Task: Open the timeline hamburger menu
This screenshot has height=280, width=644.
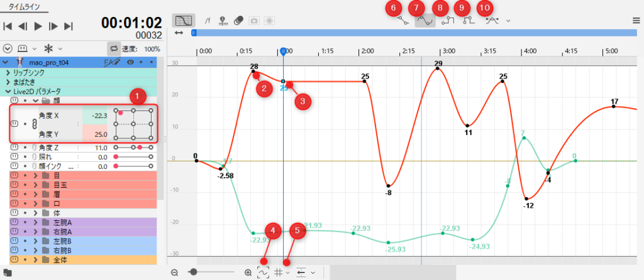Action: [636, 20]
